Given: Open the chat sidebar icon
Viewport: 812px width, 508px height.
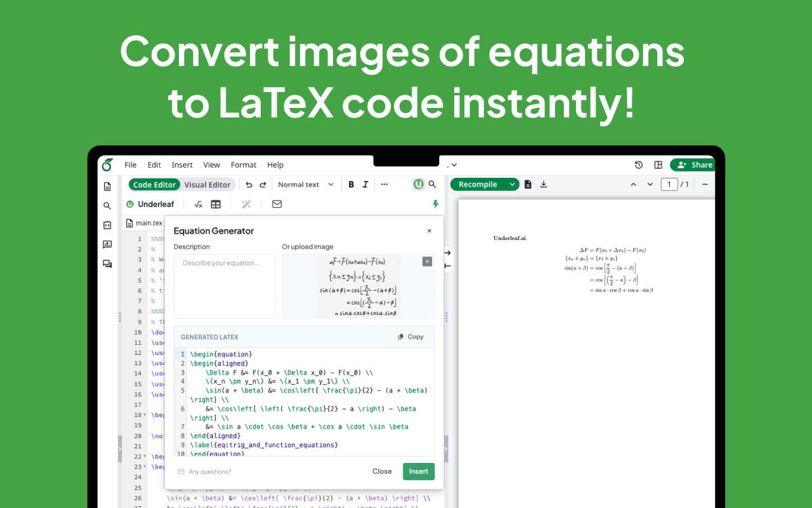Looking at the screenshot, I should tap(107, 264).
